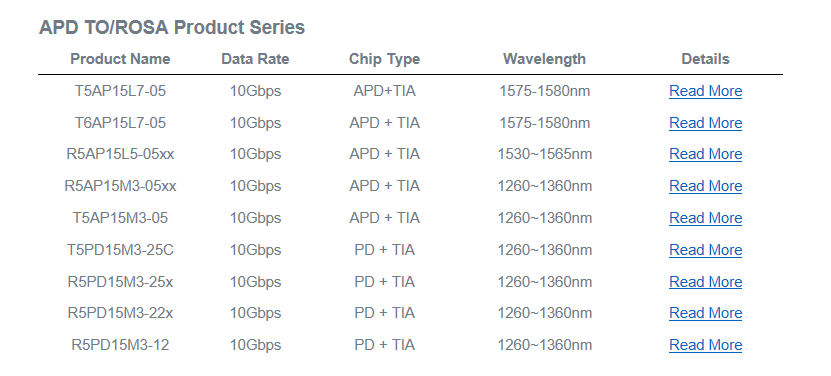This screenshot has width=831, height=376.
Task: Click the APD+TIA chip type in first row
Action: 385,91
